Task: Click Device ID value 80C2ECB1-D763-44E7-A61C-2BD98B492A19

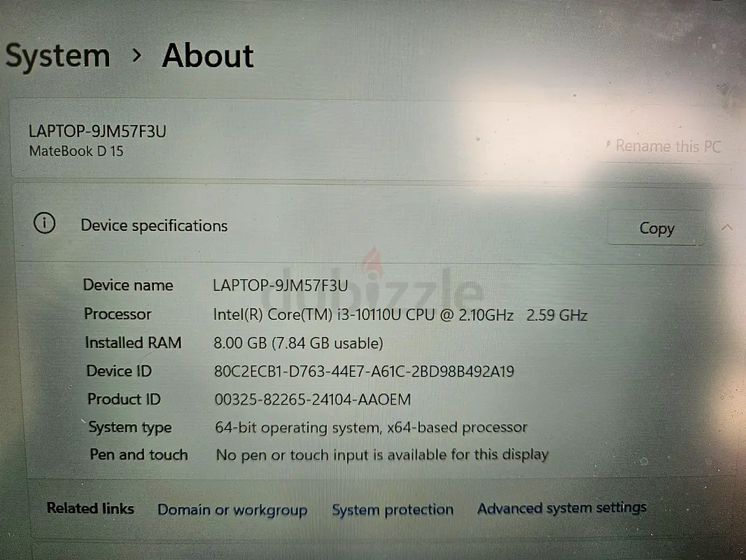Action: click(x=364, y=371)
